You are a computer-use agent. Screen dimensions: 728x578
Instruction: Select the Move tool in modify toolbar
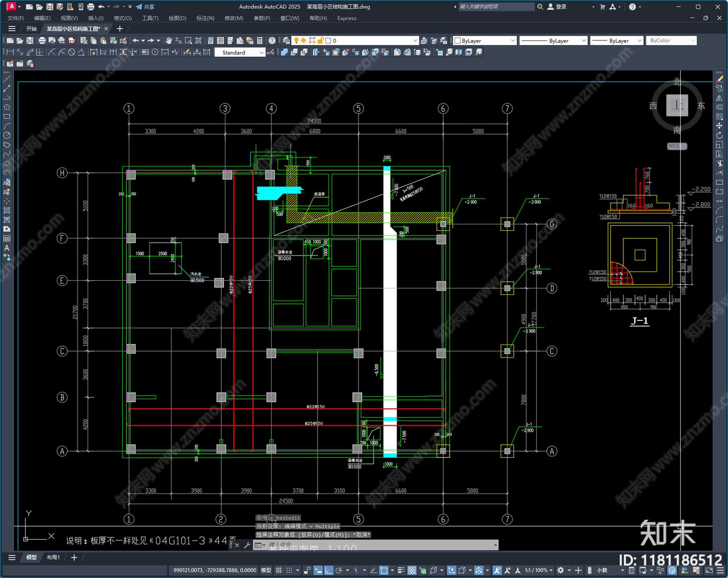(x=719, y=126)
